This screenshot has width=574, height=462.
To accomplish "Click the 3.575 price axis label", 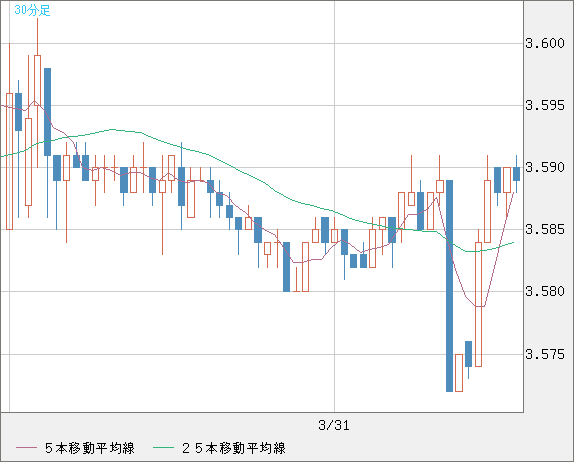I will [545, 354].
